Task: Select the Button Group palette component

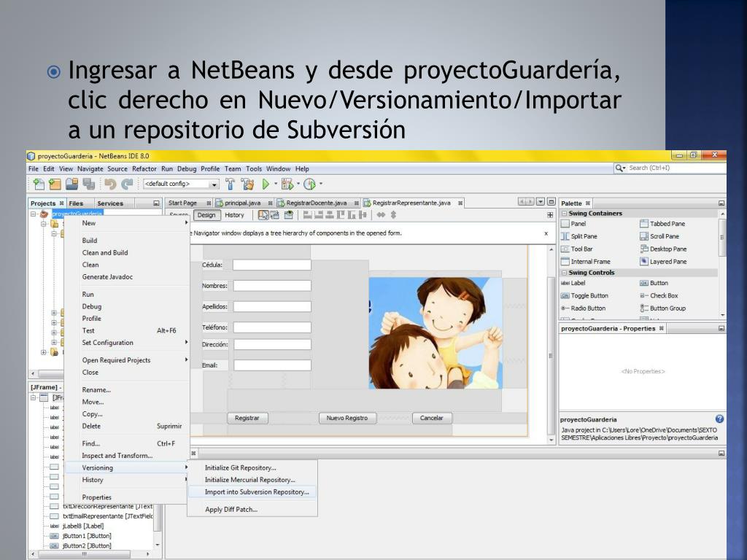Action: 662,308
